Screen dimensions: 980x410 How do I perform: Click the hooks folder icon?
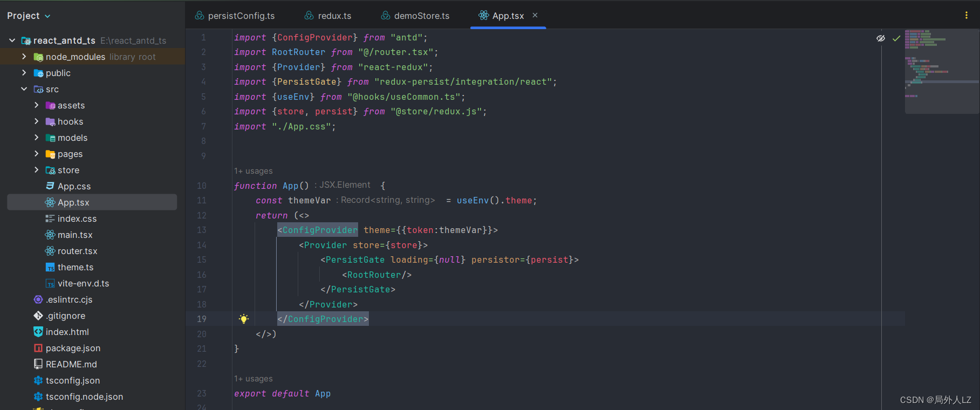pos(50,121)
